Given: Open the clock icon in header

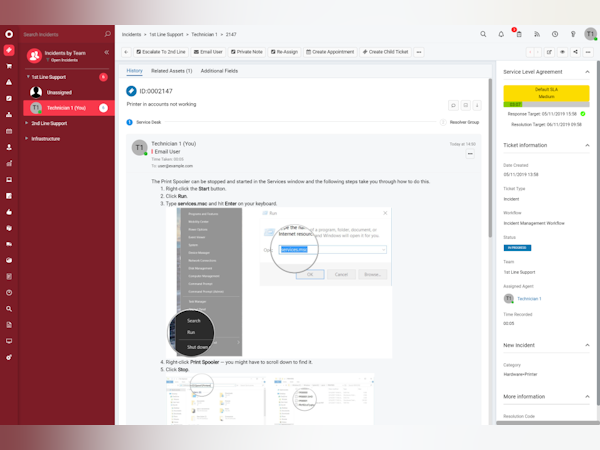Looking at the screenshot, I should point(555,34).
